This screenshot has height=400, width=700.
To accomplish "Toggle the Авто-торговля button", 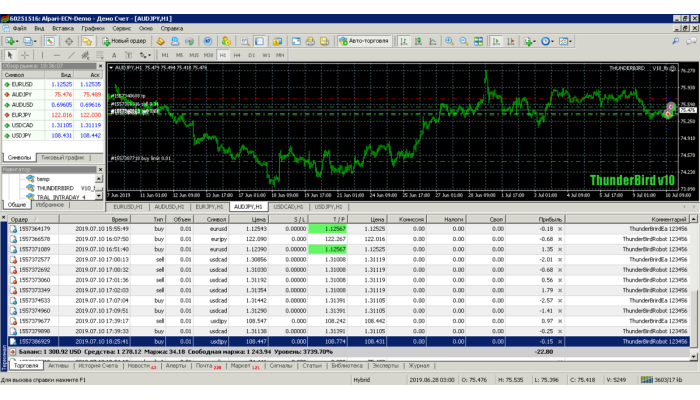I will coord(363,41).
